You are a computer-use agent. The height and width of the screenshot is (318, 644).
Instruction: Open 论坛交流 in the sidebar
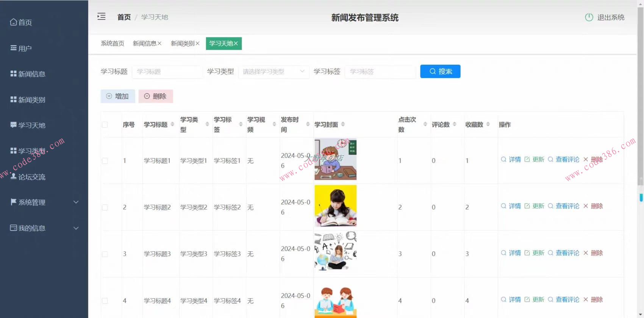(x=28, y=177)
